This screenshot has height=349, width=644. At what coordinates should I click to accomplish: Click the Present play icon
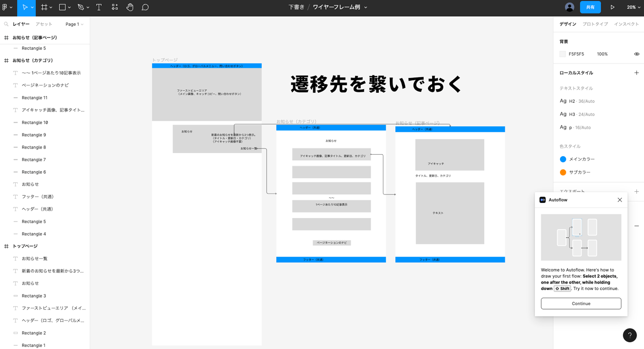tap(612, 8)
